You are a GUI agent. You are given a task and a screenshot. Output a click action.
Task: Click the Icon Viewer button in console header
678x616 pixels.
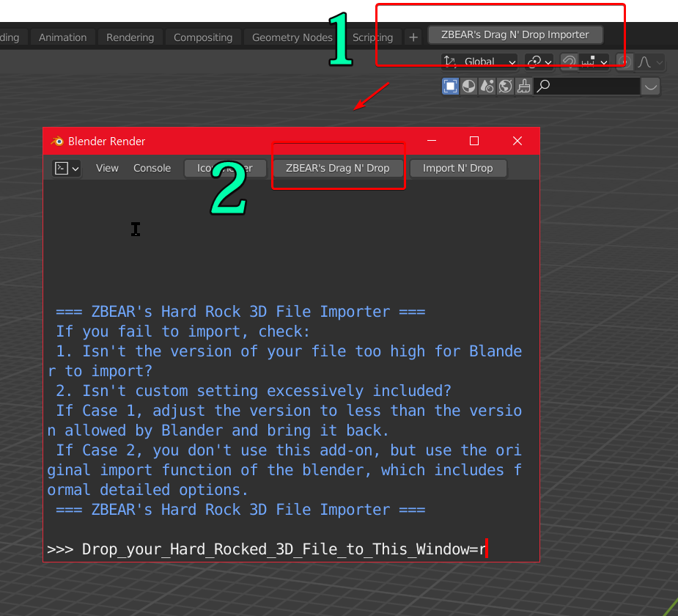point(225,168)
